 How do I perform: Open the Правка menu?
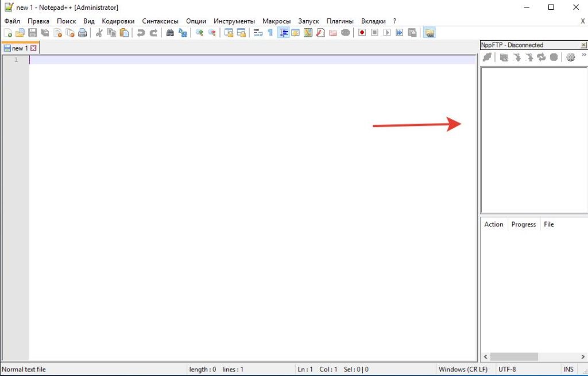point(38,21)
